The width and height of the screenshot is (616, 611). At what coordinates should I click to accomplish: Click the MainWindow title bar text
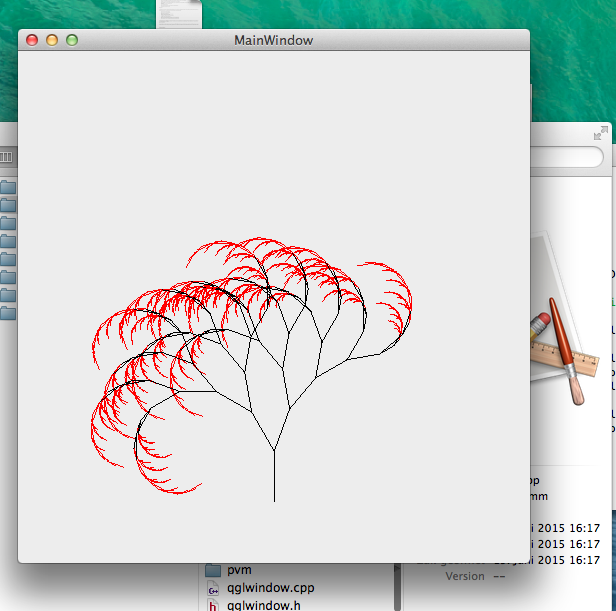[x=273, y=40]
